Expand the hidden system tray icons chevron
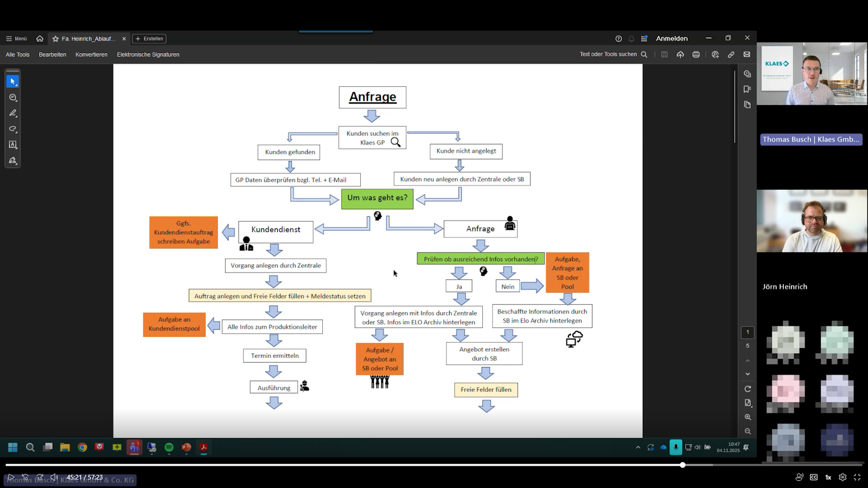This screenshot has width=868, height=488. 638,447
